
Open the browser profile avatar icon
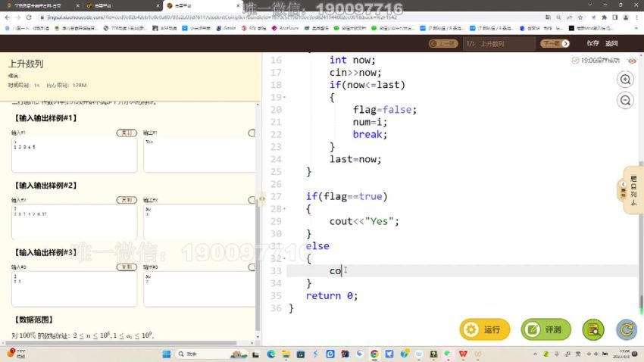(x=626, y=17)
